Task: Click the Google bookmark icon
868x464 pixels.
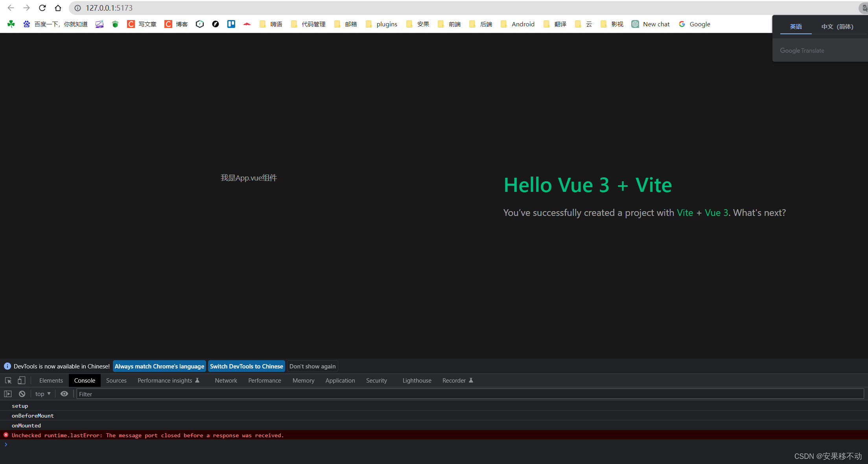Action: click(x=682, y=24)
